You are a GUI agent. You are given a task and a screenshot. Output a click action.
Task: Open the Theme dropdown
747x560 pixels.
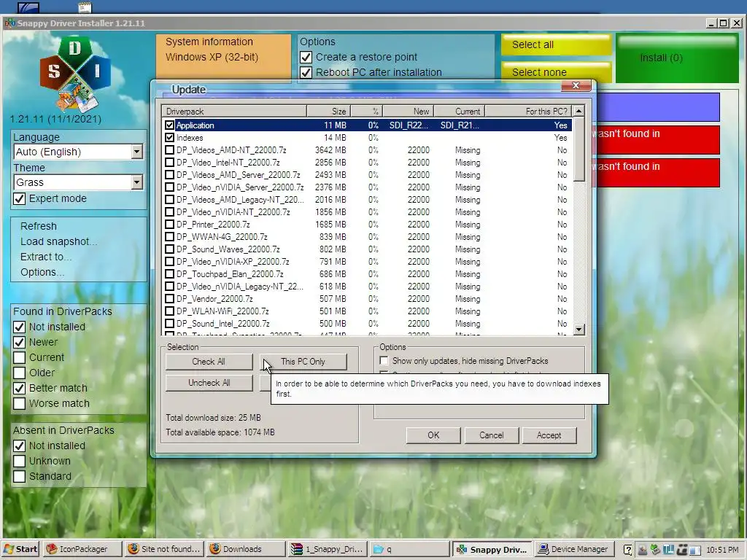pos(136,182)
